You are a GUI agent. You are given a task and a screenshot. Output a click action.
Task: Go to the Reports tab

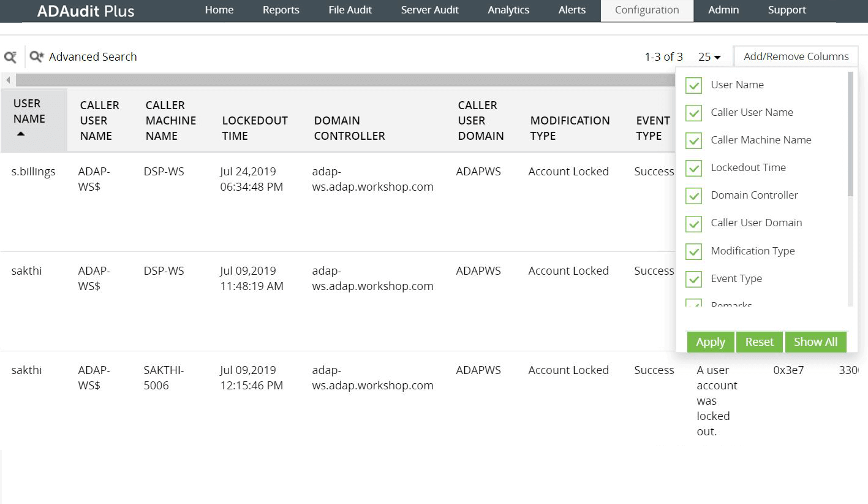coord(281,10)
